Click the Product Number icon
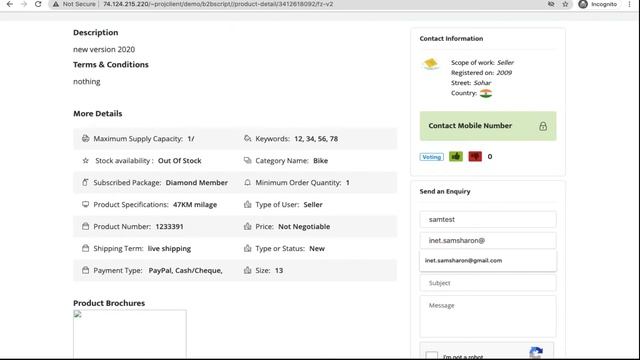Screen dimensions: 640x360 pos(85,226)
